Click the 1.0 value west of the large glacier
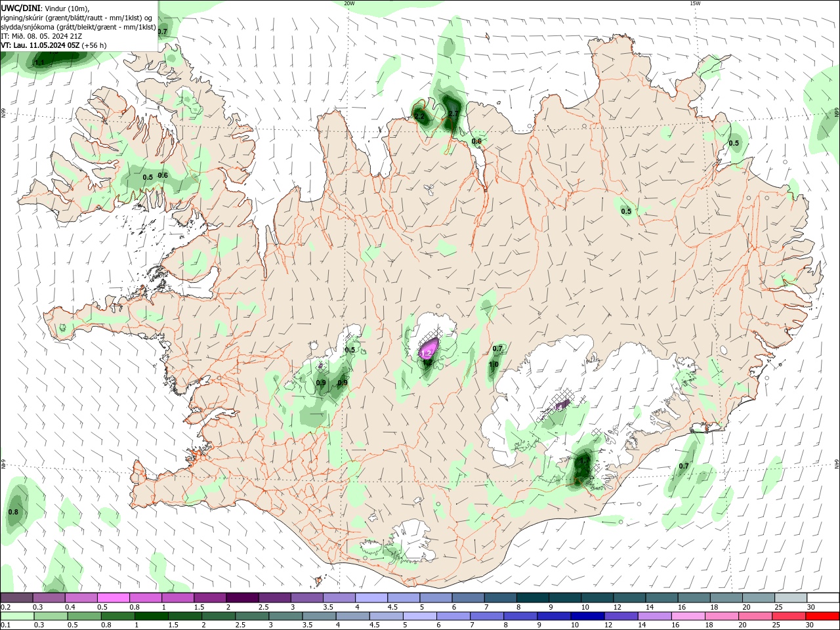This screenshot has width=840, height=630. tap(493, 364)
